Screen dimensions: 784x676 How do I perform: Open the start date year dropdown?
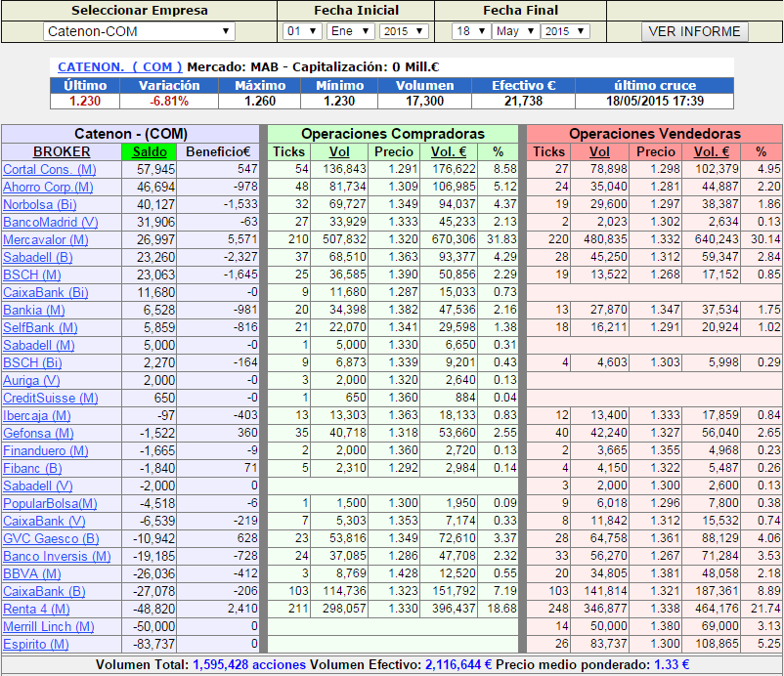(403, 31)
